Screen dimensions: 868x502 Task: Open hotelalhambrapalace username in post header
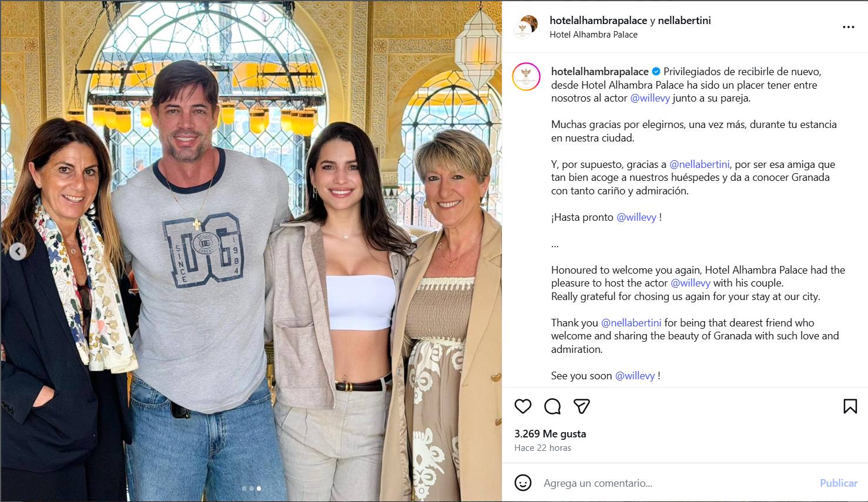(x=598, y=21)
